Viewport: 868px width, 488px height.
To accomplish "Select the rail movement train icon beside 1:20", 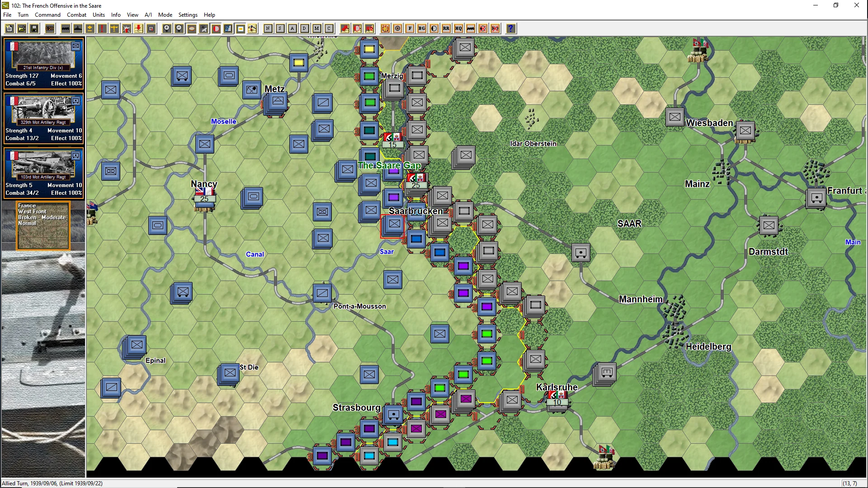I will 66,28.
